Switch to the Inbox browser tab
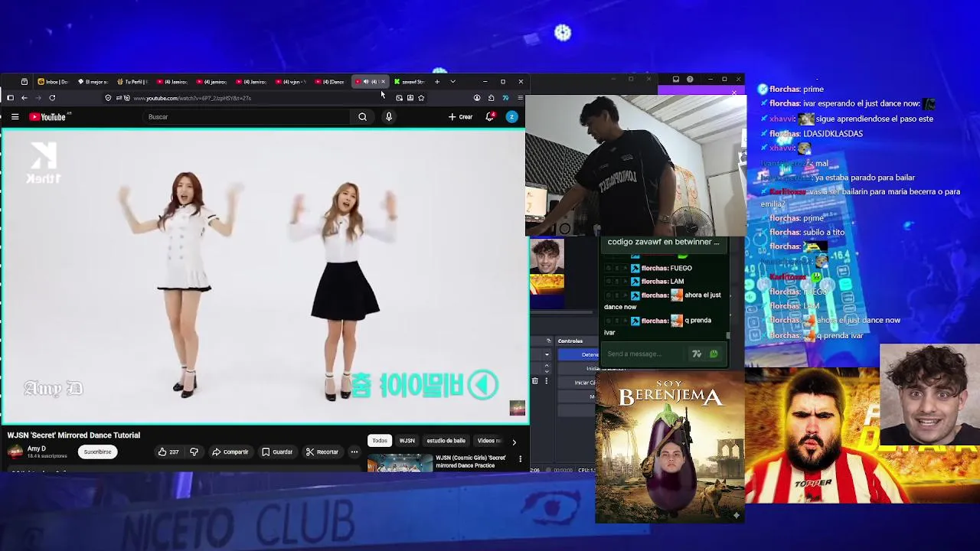This screenshot has width=980, height=551. coord(52,82)
